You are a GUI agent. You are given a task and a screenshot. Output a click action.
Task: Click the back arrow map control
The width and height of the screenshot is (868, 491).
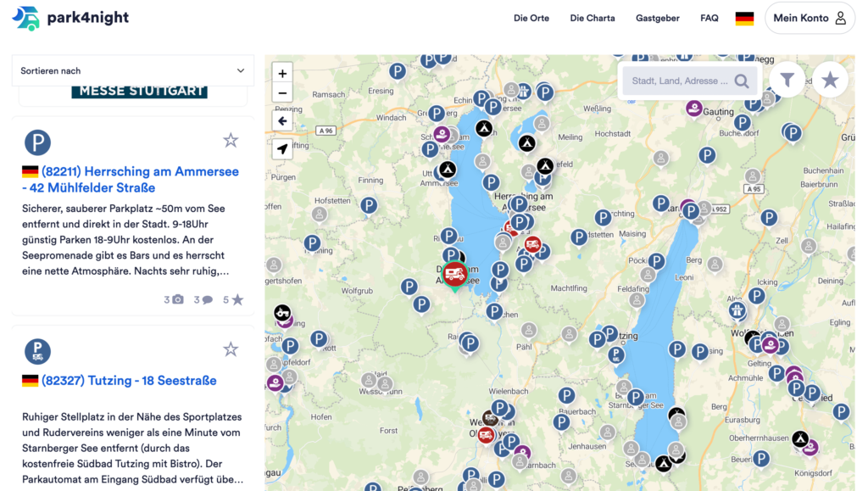(282, 120)
